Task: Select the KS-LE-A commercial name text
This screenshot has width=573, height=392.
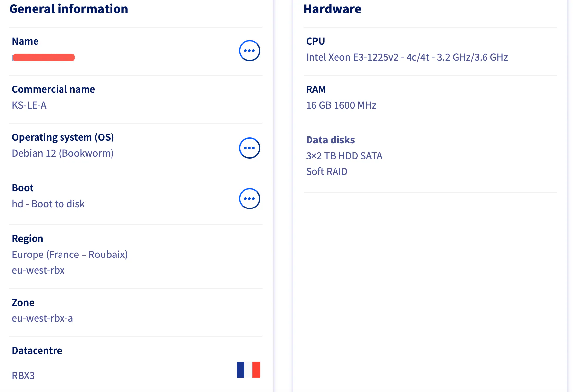Action: pyautogui.click(x=29, y=105)
